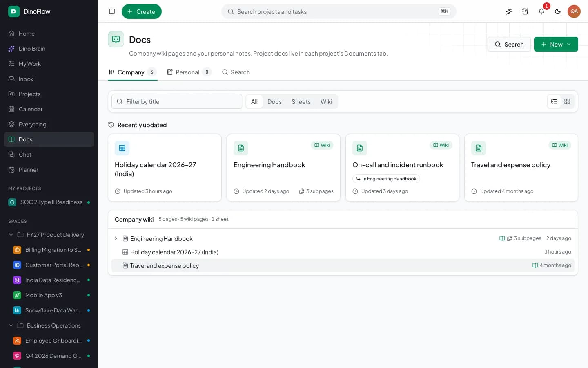Switch to list view layout
Image resolution: width=588 pixels, height=368 pixels.
click(554, 101)
